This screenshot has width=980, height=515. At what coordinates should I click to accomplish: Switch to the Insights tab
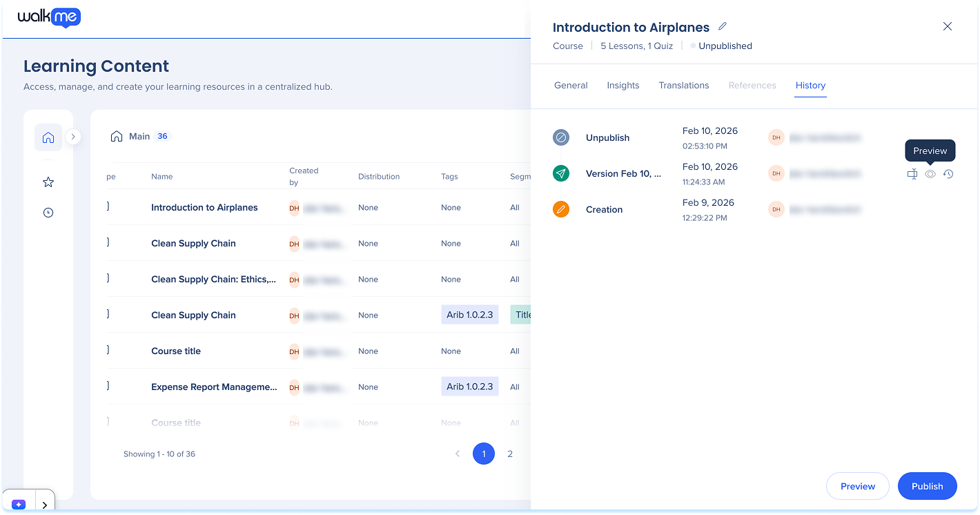[x=623, y=86]
